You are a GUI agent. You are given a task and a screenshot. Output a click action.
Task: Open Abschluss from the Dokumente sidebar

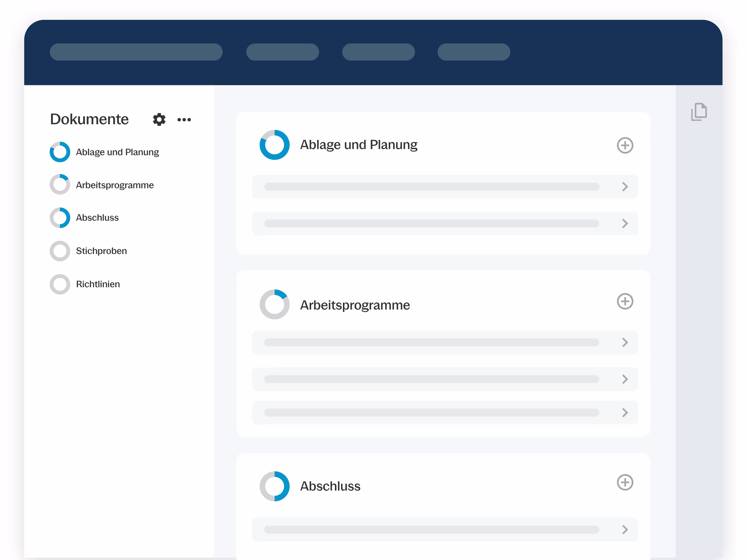coord(97,218)
